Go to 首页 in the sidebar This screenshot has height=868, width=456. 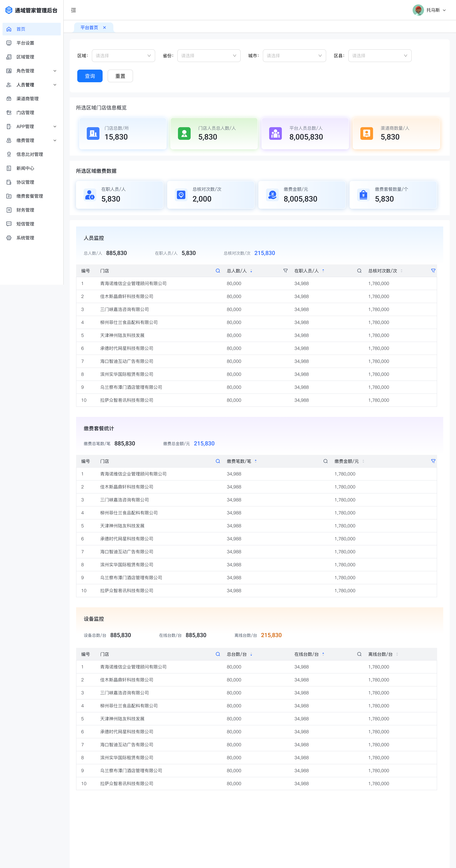coord(32,29)
